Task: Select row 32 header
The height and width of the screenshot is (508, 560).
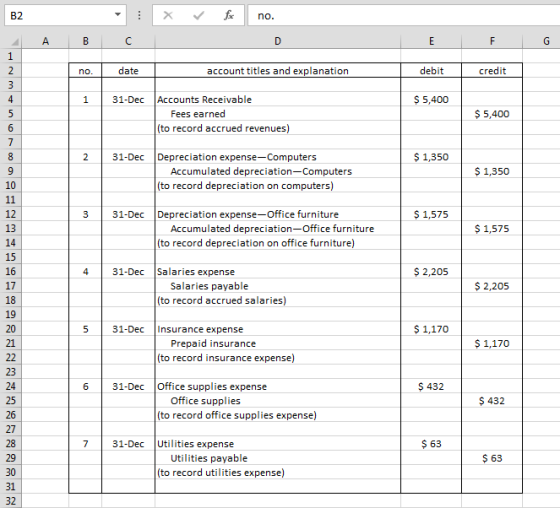Action: pos(10,501)
